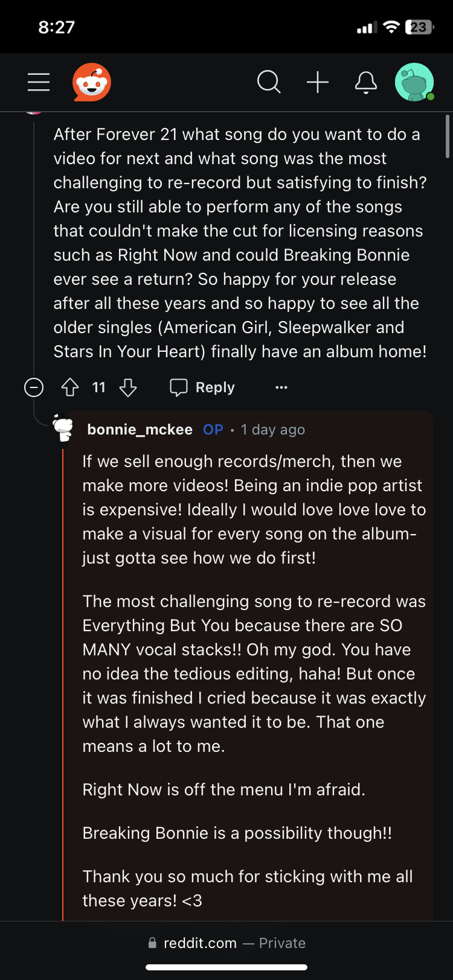
Task: Open the search magnifier icon
Action: (x=269, y=82)
